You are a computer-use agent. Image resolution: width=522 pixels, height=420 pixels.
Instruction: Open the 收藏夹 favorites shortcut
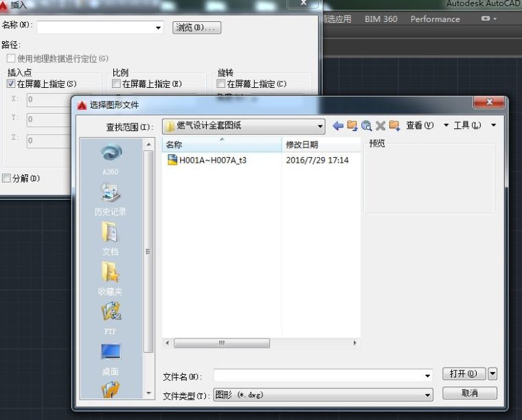point(110,279)
